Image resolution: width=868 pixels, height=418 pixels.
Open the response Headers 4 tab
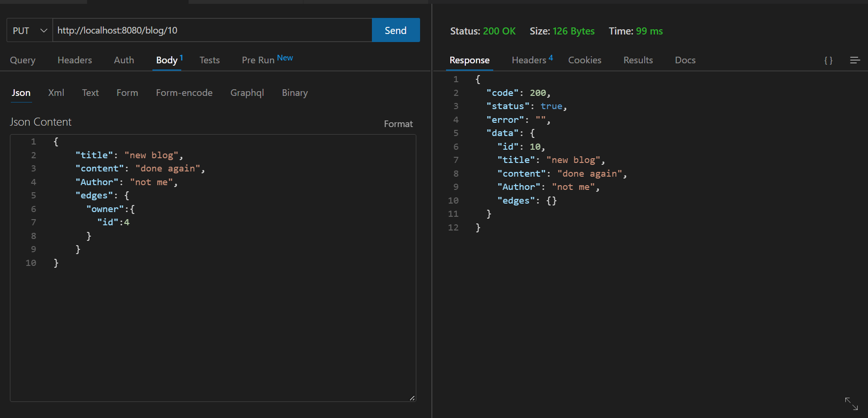(x=532, y=60)
